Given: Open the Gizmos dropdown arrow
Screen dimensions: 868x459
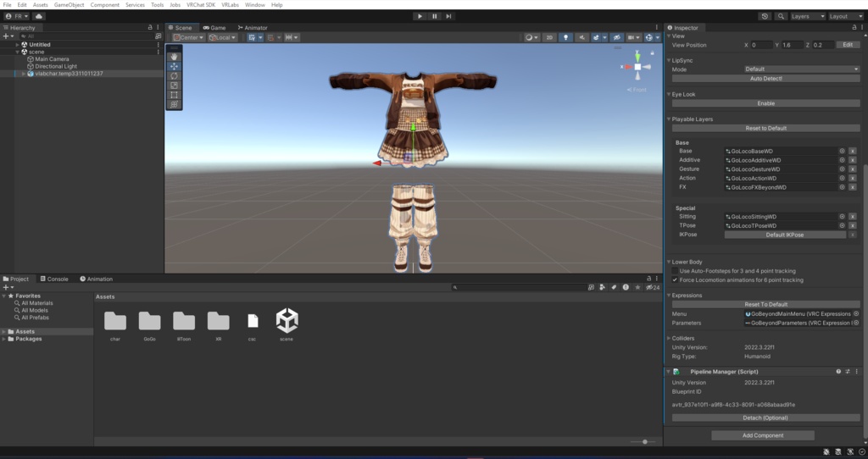Looking at the screenshot, I should [x=658, y=37].
